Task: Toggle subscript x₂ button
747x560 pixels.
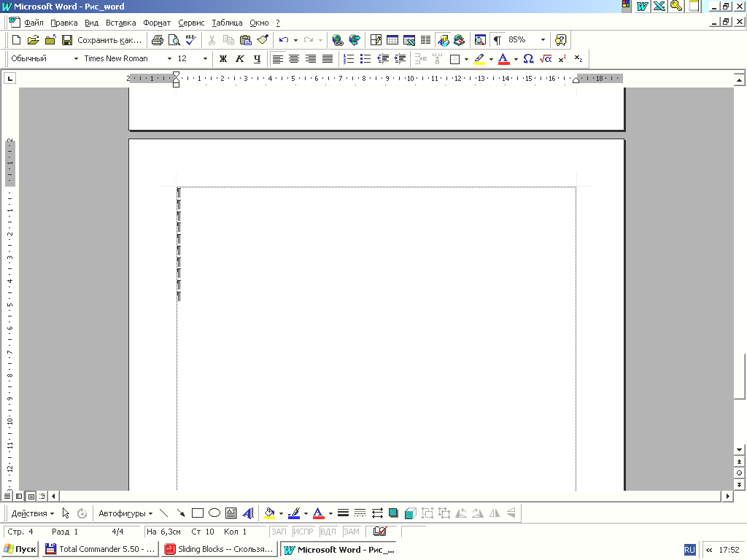Action: 578,58
